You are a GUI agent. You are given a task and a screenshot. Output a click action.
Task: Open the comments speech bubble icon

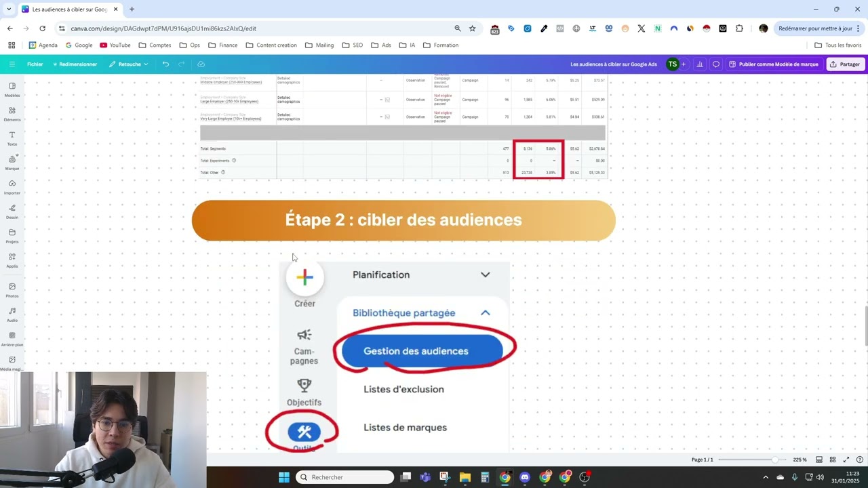tap(716, 64)
